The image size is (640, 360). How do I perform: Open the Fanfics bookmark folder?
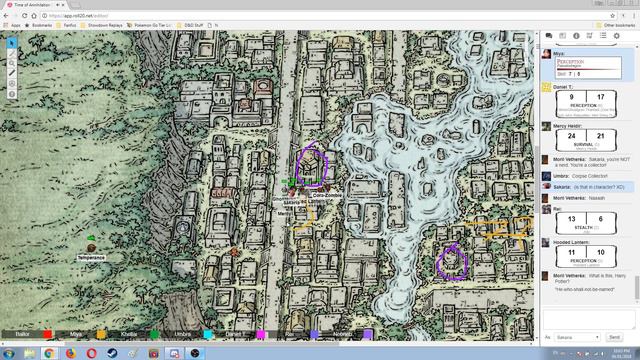tap(66, 25)
